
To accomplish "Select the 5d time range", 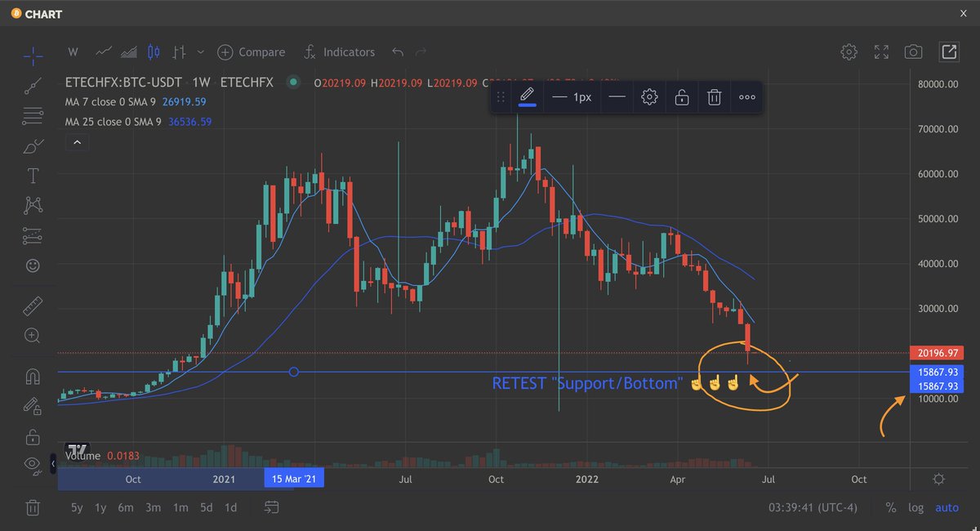I will pyautogui.click(x=207, y=507).
